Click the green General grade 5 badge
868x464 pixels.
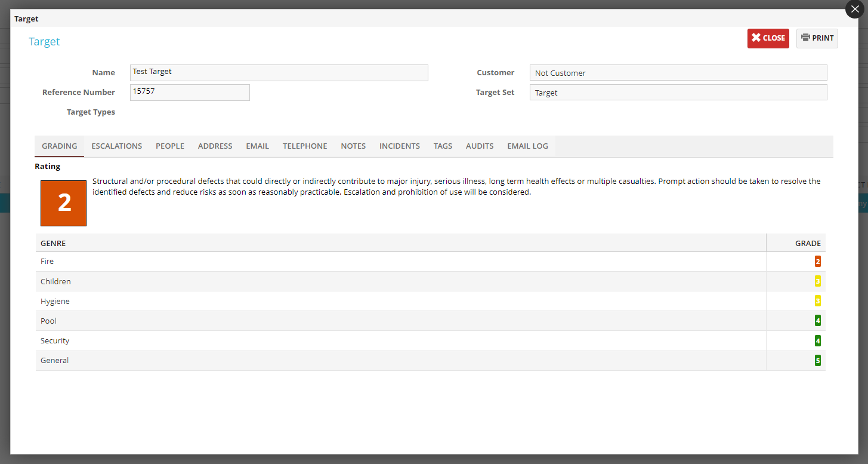(817, 361)
